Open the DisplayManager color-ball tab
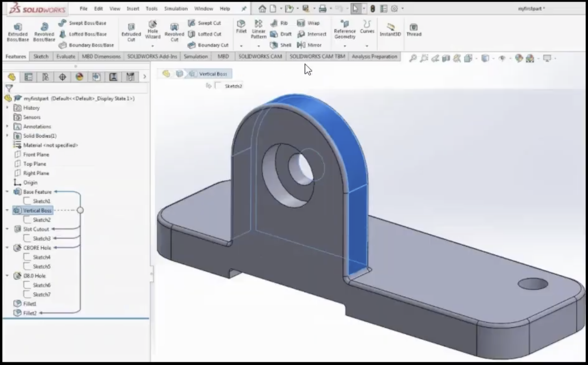588x365 pixels. [x=79, y=77]
